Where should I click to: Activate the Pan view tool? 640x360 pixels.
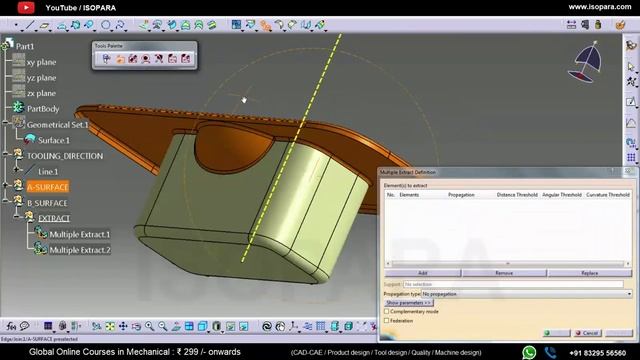[x=123, y=326]
